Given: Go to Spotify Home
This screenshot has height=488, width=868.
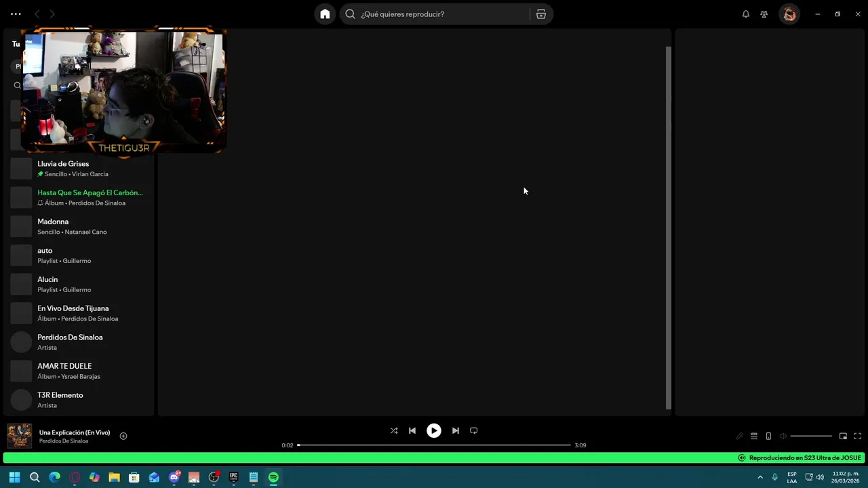Looking at the screenshot, I should click(325, 14).
